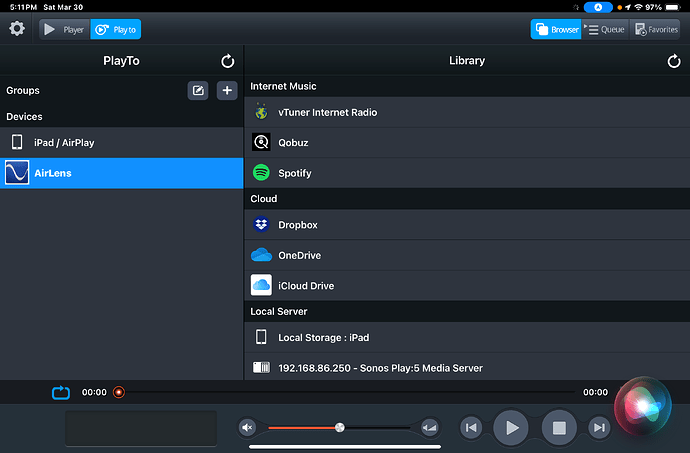Add a new group with plus button
The image size is (690, 453).
227,90
